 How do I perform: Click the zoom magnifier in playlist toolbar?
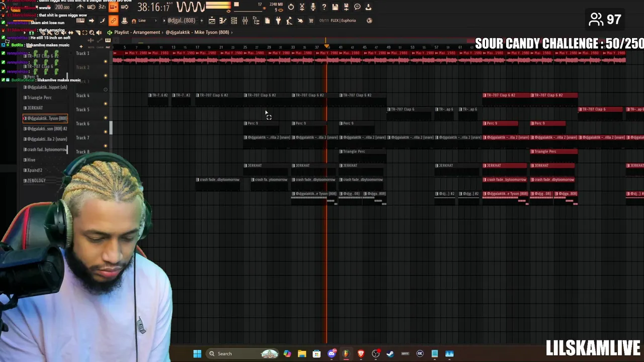point(92,32)
